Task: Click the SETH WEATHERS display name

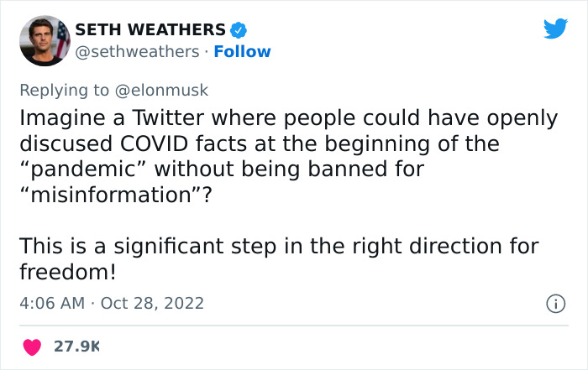Action: [150, 30]
